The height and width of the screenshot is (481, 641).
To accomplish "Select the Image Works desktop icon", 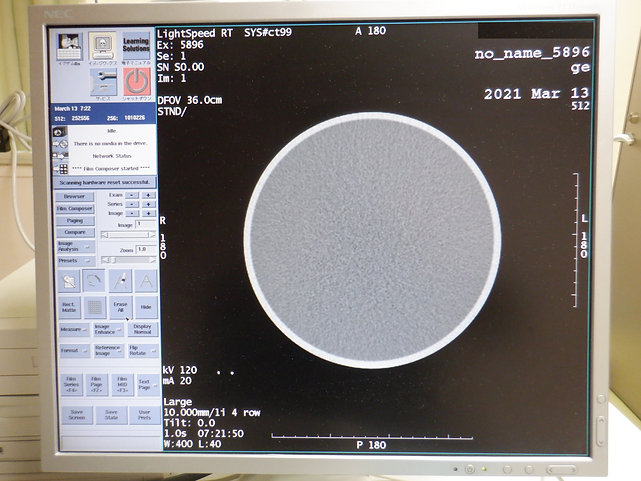I will (102, 48).
